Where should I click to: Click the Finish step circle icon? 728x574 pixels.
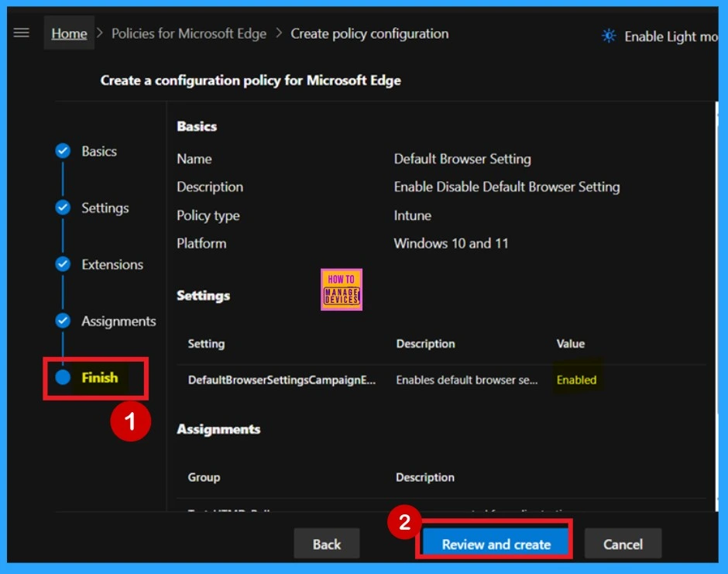pyautogui.click(x=63, y=377)
